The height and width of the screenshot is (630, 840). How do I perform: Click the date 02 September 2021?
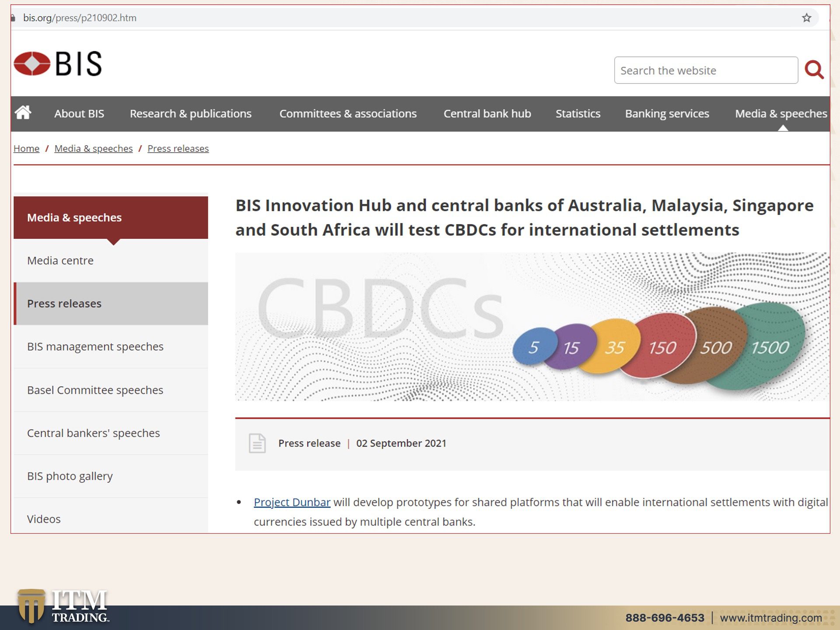click(x=401, y=443)
